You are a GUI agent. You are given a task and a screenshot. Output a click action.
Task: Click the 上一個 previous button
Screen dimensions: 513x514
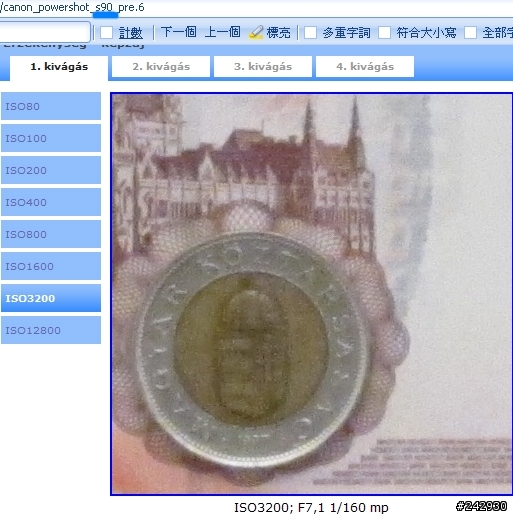coord(223,32)
